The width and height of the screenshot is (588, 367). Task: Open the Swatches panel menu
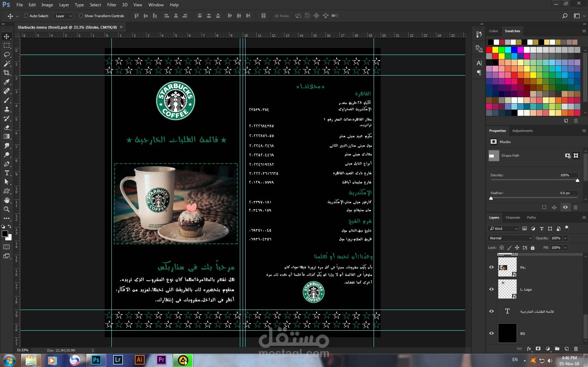pos(584,31)
